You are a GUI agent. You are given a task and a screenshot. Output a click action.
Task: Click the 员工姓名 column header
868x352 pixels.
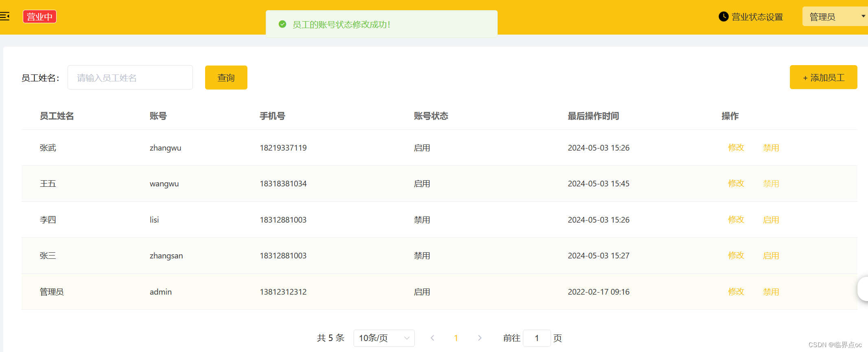tap(57, 116)
